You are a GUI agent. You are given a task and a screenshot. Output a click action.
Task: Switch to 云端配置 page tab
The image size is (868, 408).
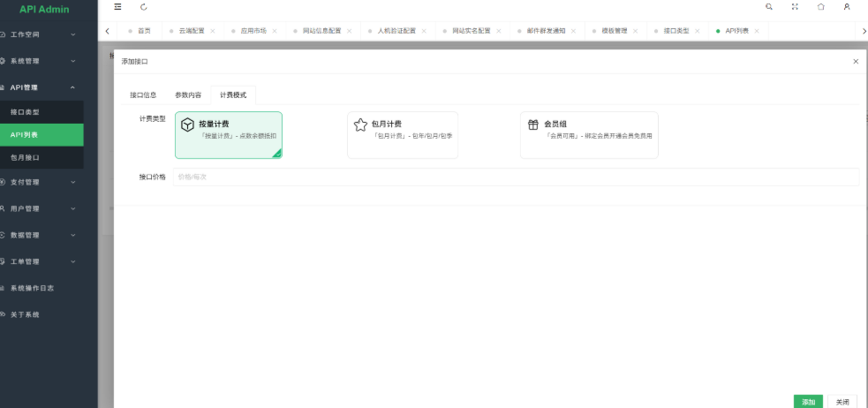[x=192, y=31]
